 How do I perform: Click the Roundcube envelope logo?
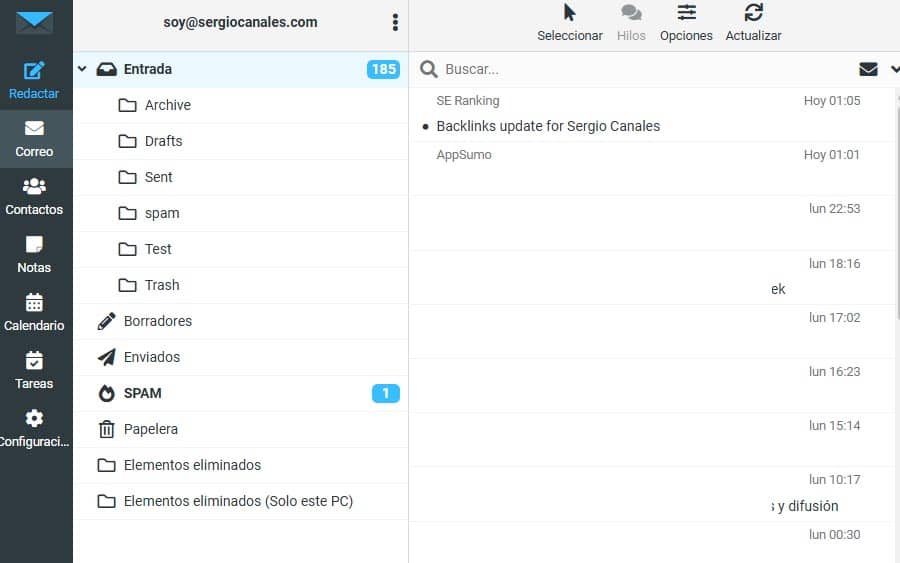[x=34, y=22]
